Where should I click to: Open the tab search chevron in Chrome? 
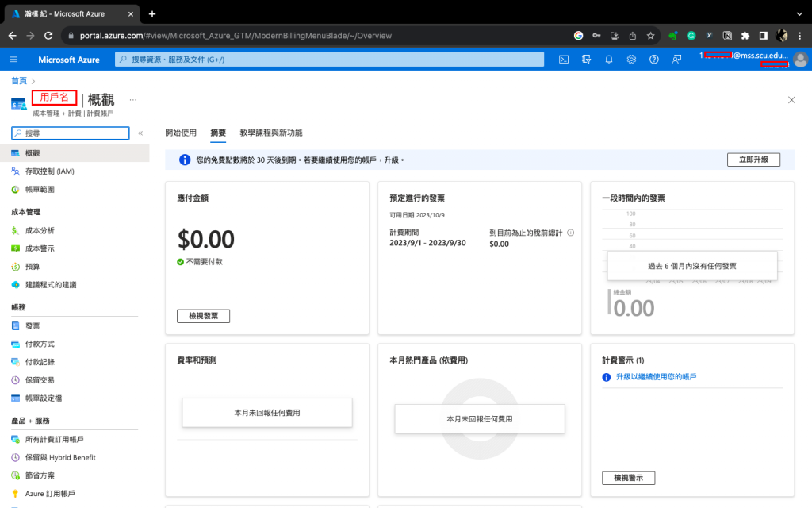point(800,14)
